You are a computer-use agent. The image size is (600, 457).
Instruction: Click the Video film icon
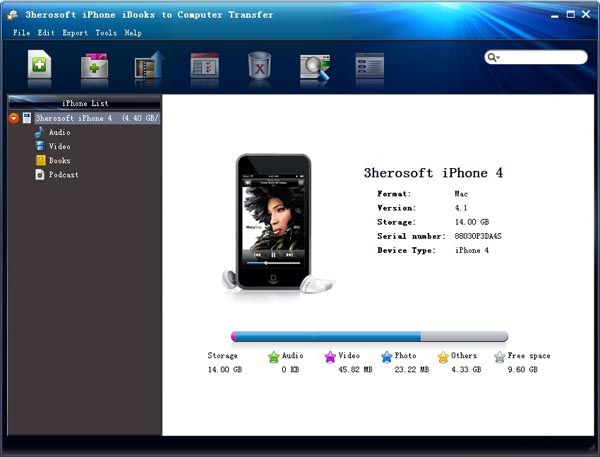[x=39, y=146]
